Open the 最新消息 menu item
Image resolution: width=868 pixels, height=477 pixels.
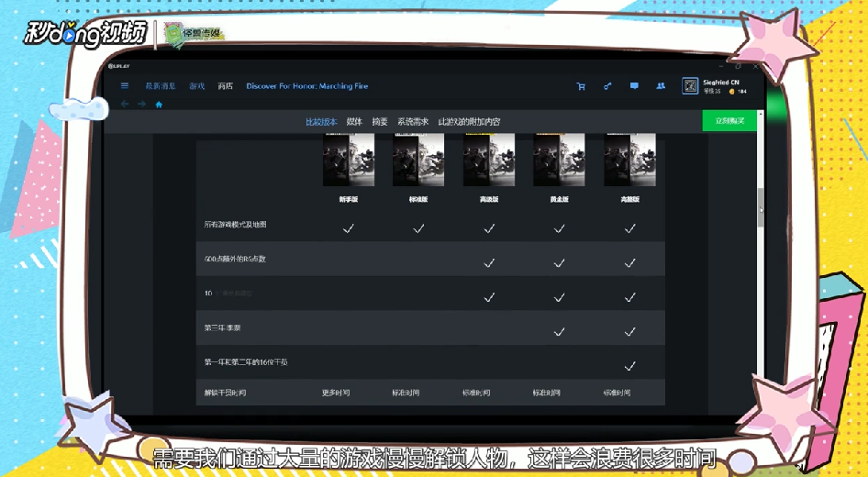coord(160,86)
